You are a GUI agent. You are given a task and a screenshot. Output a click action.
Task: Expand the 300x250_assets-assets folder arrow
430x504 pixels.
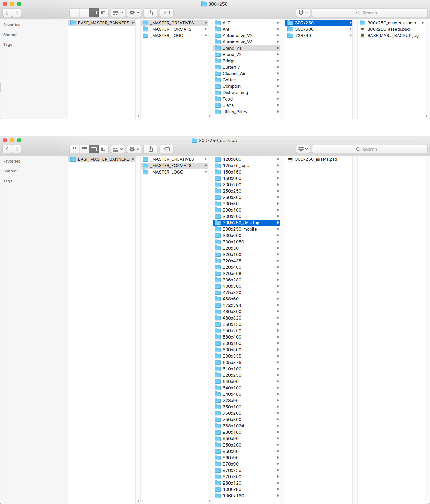tap(423, 23)
